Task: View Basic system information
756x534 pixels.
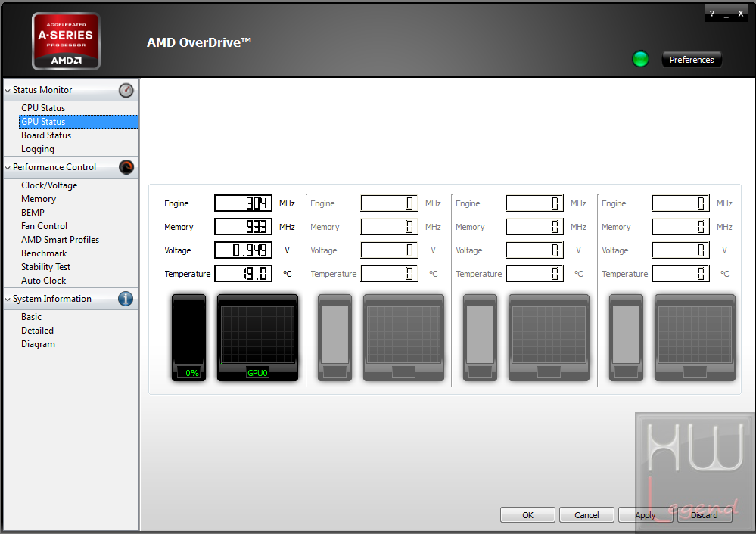Action: point(31,317)
